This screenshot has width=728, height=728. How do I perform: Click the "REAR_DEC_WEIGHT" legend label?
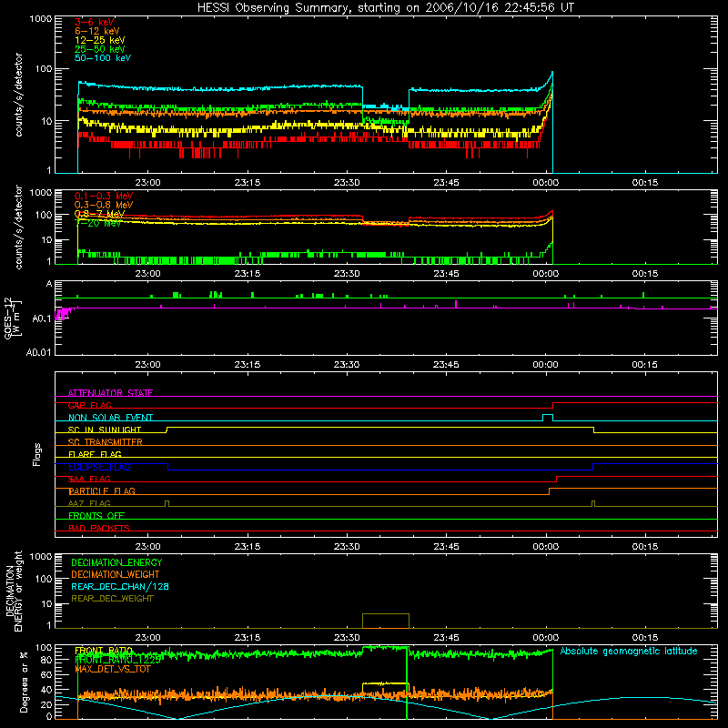(x=112, y=599)
